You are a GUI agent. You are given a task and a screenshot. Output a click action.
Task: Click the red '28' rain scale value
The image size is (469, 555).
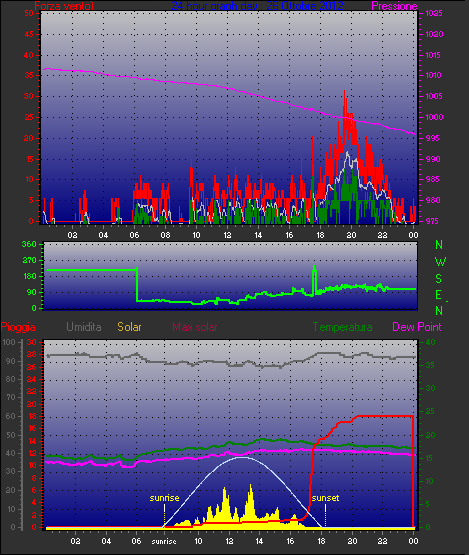[x=32, y=355]
